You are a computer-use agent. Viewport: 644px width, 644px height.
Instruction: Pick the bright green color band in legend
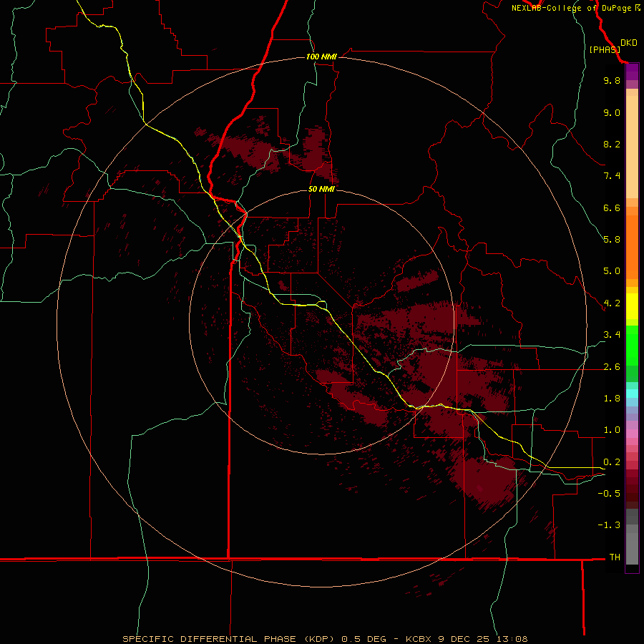(632, 346)
